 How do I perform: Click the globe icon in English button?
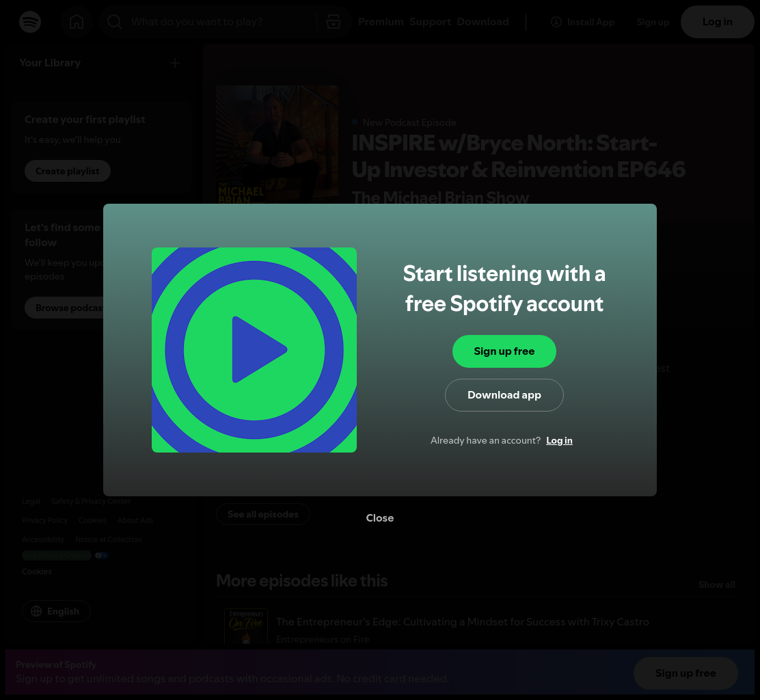(36, 611)
